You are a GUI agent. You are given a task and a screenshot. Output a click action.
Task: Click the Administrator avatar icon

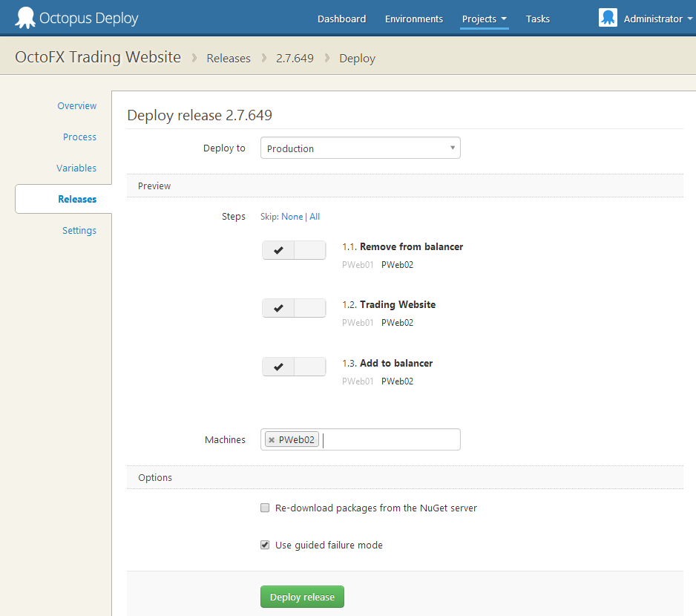click(608, 19)
